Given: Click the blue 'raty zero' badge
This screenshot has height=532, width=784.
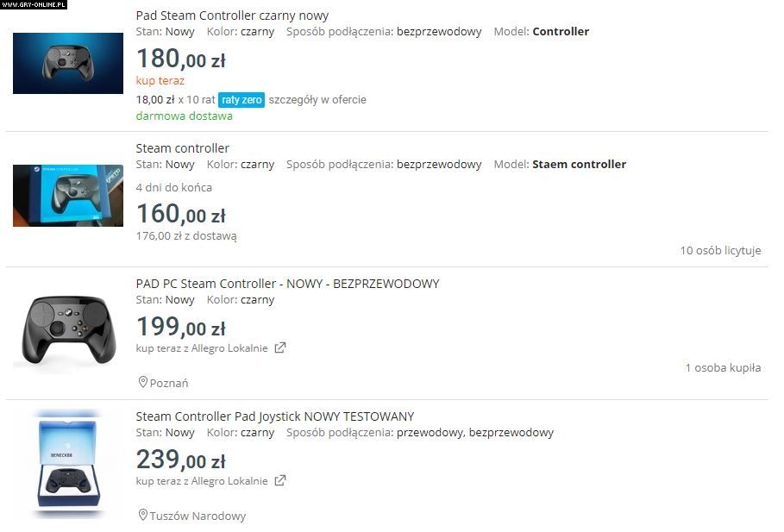Looking at the screenshot, I should click(x=241, y=100).
